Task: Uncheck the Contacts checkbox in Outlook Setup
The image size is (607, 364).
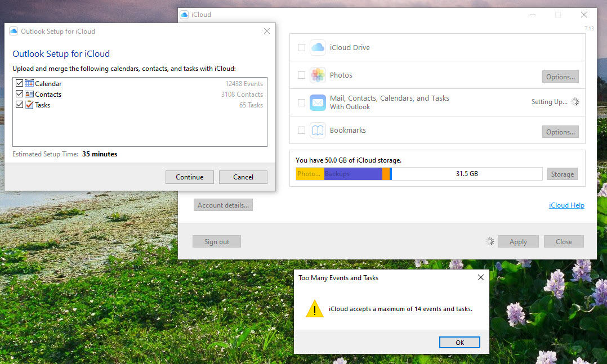Action: point(19,94)
